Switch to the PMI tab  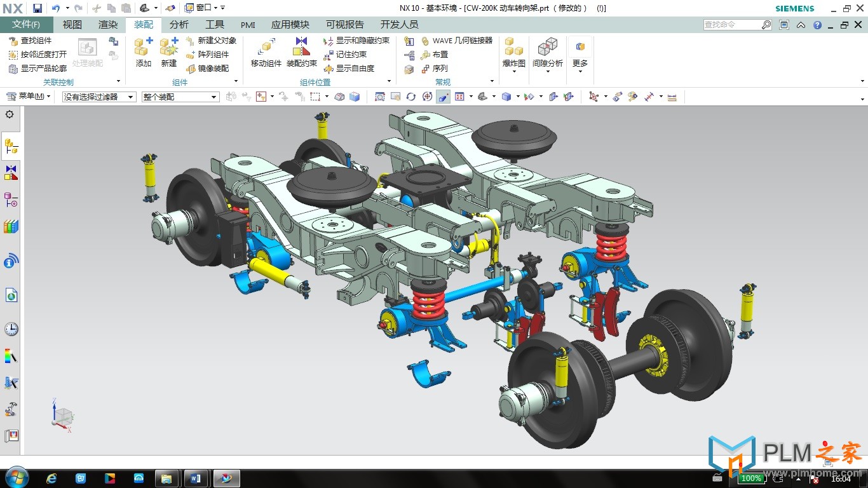248,25
